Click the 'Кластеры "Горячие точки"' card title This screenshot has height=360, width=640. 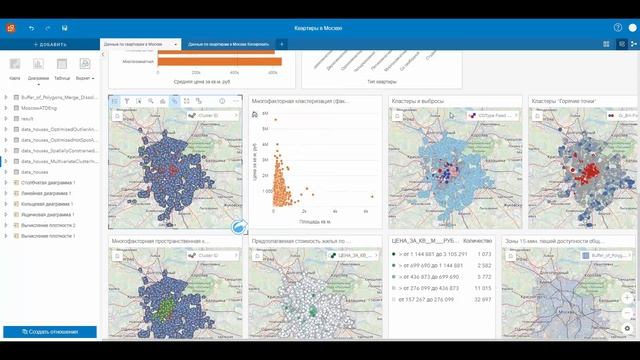(x=563, y=101)
